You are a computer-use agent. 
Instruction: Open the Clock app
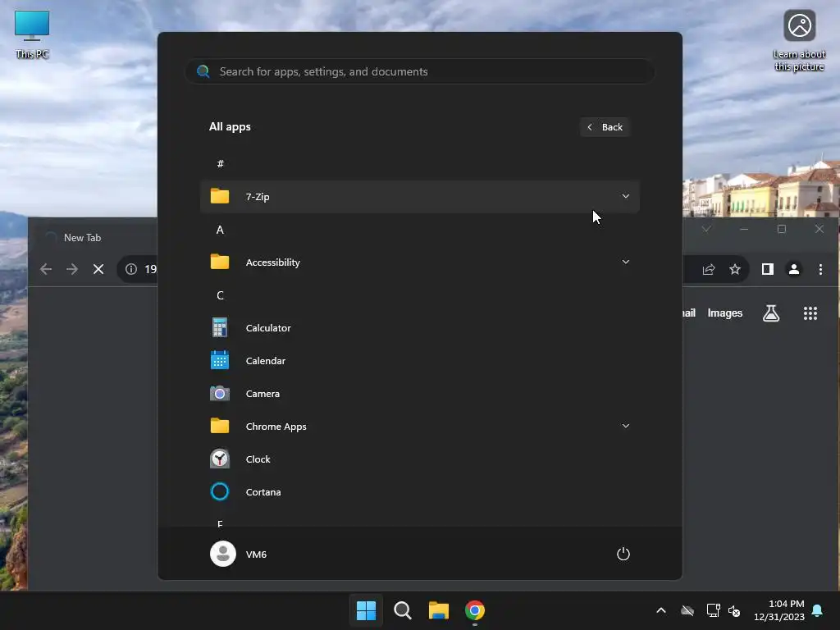pyautogui.click(x=419, y=459)
